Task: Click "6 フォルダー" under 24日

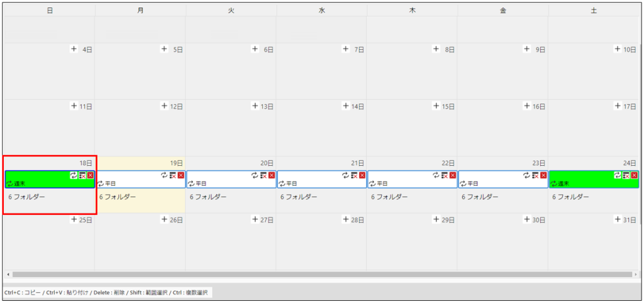Action: click(x=570, y=197)
